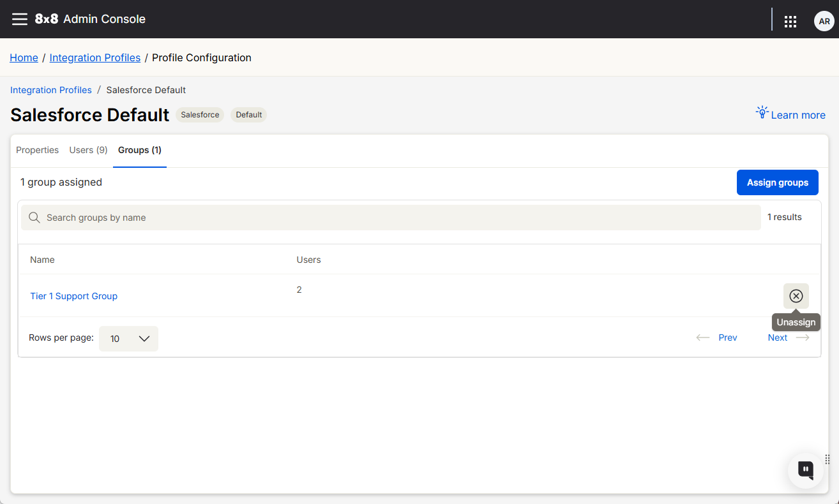839x504 pixels.
Task: Click the Profile Configuration breadcrumb text
Action: [x=202, y=57]
